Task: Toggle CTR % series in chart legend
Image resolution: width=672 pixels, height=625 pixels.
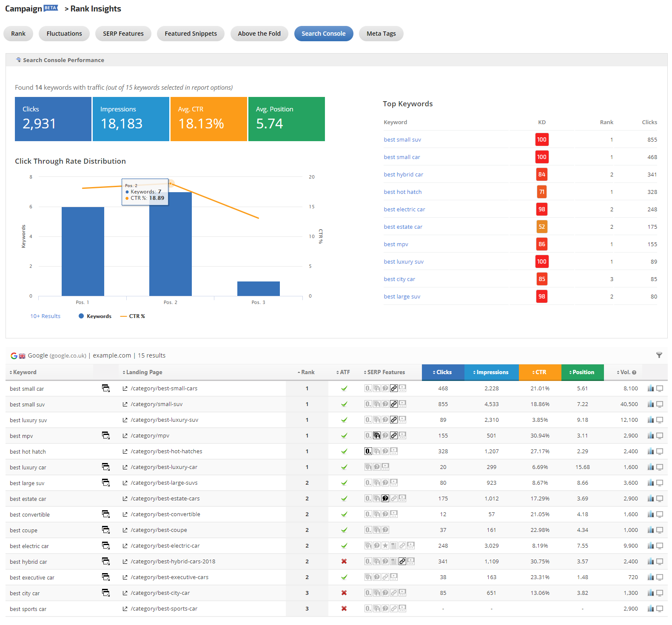Action: coord(133,316)
